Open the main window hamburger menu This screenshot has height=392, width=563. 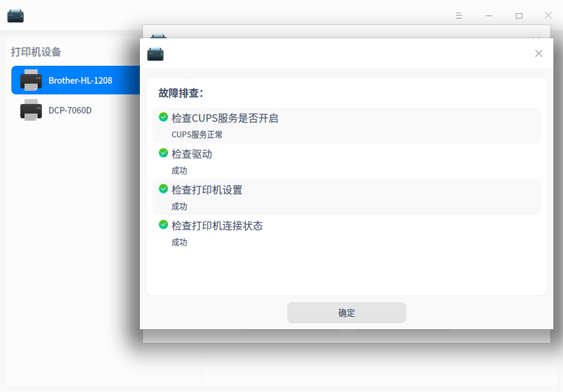point(459,16)
